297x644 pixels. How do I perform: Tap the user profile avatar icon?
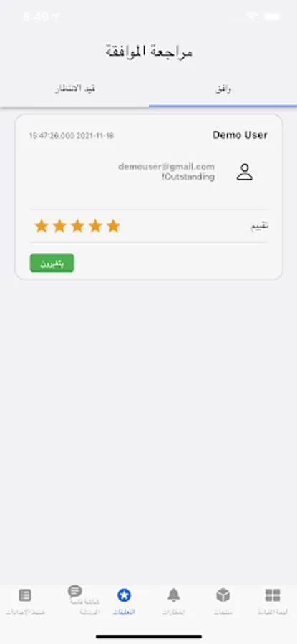(245, 172)
